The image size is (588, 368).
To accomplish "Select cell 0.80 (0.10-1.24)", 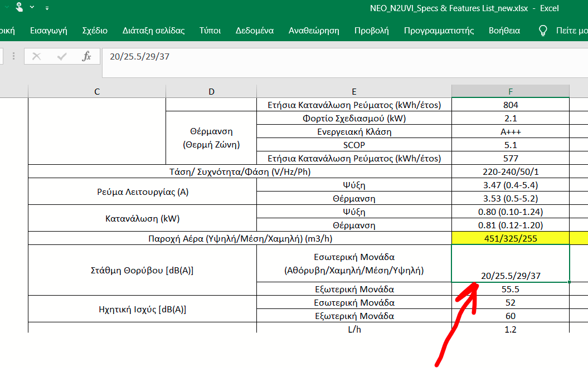I will tap(511, 212).
